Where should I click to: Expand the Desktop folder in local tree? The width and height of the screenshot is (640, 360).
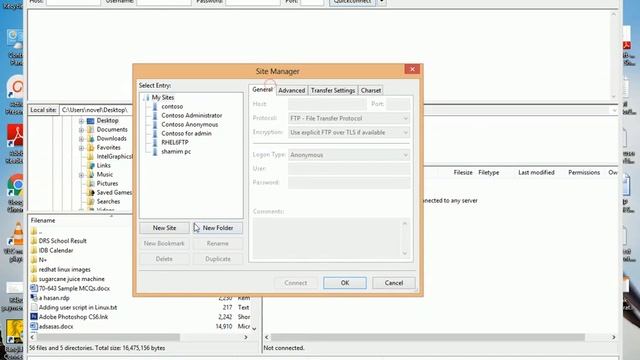coord(81,121)
